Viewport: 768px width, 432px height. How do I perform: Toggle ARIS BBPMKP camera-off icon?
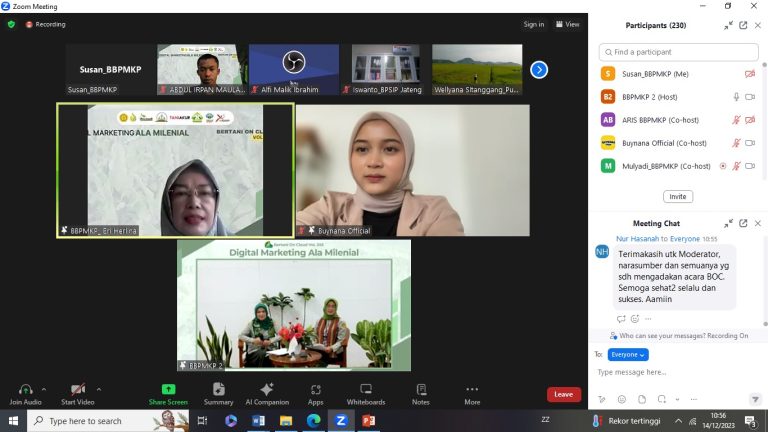[750, 120]
